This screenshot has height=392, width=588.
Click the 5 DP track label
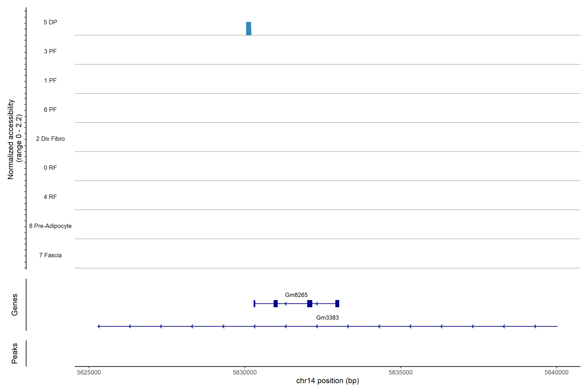[x=50, y=22]
